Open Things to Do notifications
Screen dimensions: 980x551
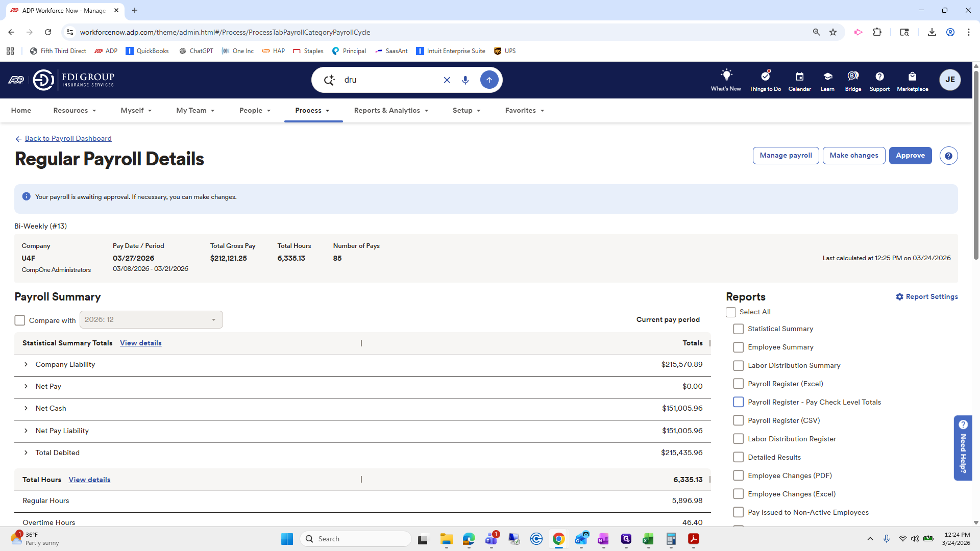(765, 80)
